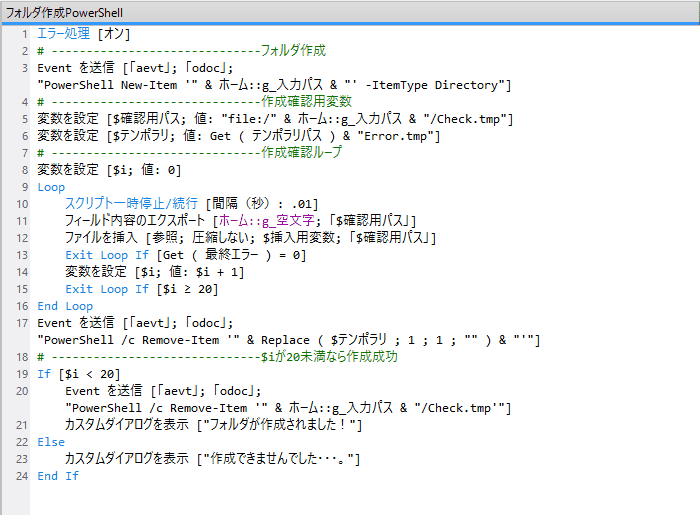Select comment $iが20未満なら作成成功

217,357
